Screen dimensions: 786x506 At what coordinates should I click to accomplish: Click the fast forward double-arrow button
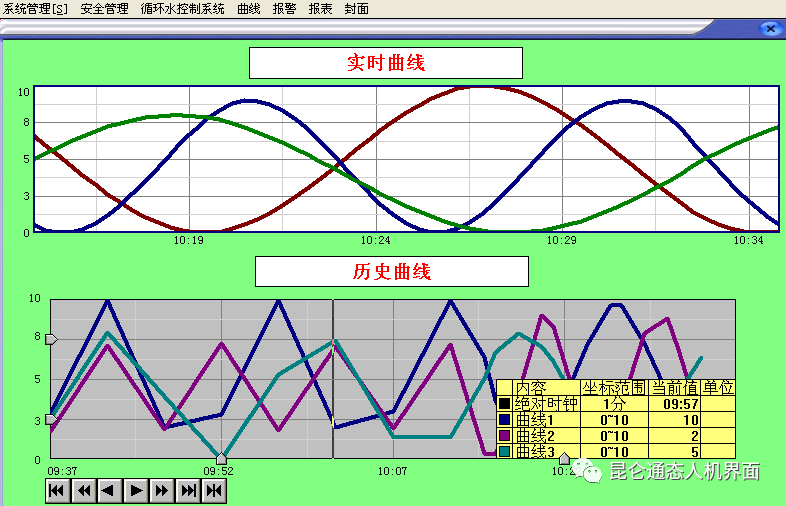pos(161,490)
